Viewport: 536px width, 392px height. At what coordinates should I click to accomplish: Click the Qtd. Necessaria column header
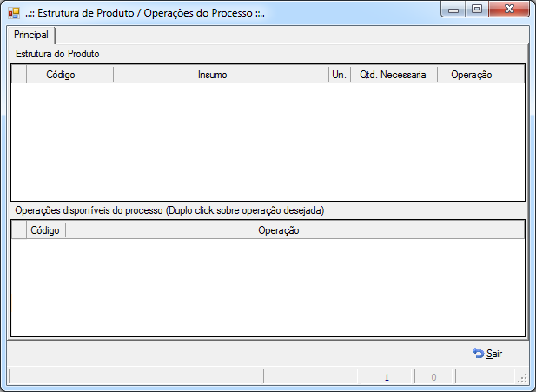[394, 75]
